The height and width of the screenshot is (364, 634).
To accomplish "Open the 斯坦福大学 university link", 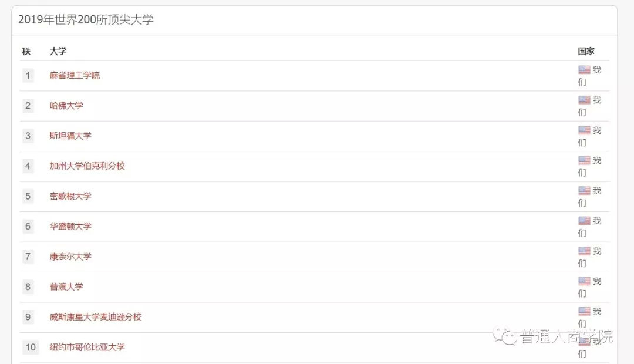I will click(70, 136).
